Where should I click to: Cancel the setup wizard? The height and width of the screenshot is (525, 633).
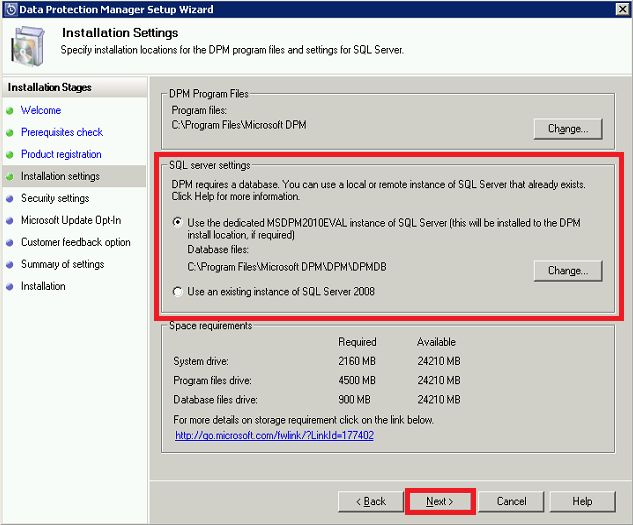tap(511, 501)
